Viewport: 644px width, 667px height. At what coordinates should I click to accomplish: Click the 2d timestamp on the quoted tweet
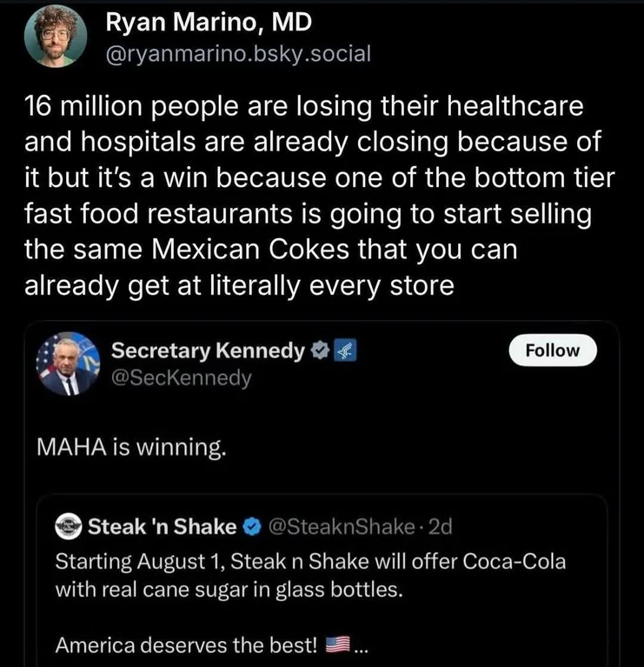441,526
